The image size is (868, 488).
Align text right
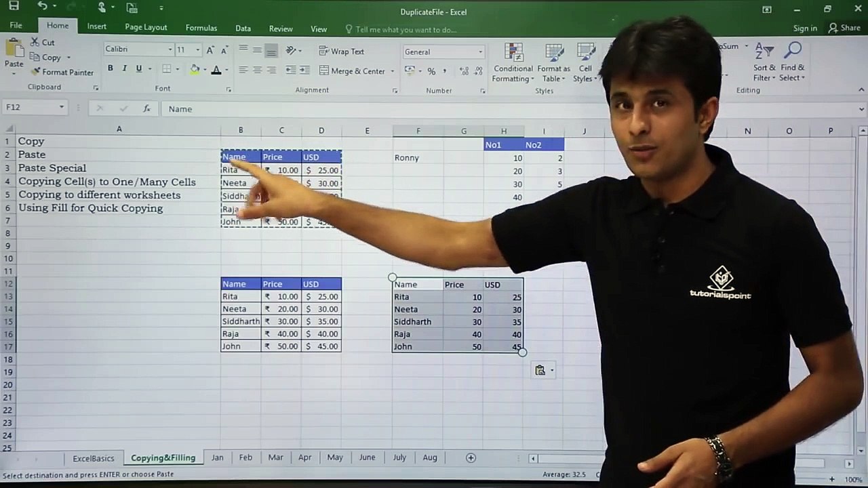coord(271,70)
